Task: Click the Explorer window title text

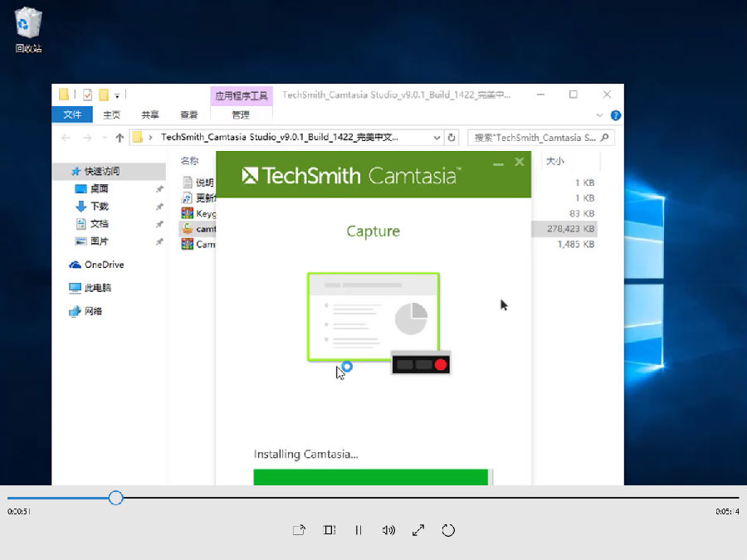Action: 396,95
